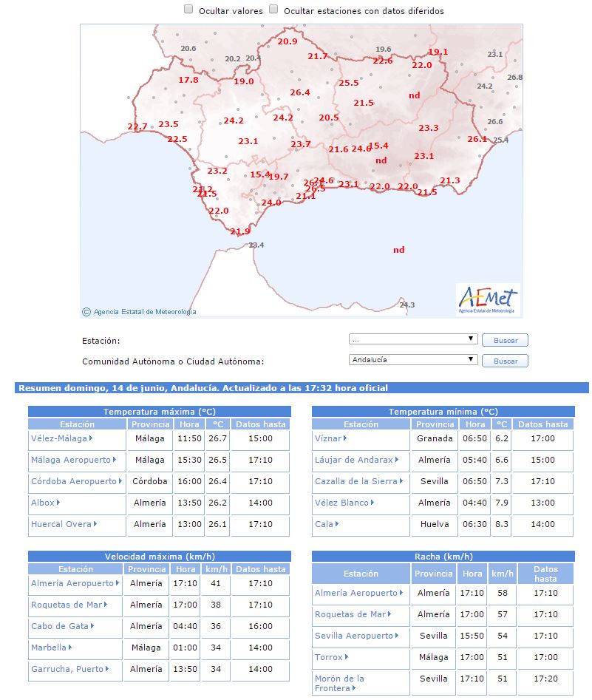Open the Málaga Aeropuerto station link
This screenshot has height=700, width=592.
[70, 460]
